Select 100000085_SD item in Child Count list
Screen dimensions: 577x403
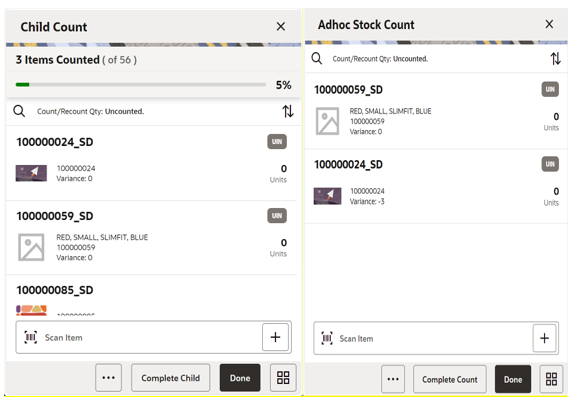tap(151, 296)
